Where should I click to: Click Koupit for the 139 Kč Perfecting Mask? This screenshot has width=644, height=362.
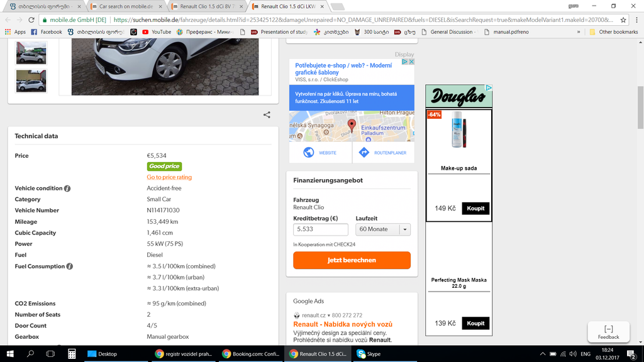(475, 324)
